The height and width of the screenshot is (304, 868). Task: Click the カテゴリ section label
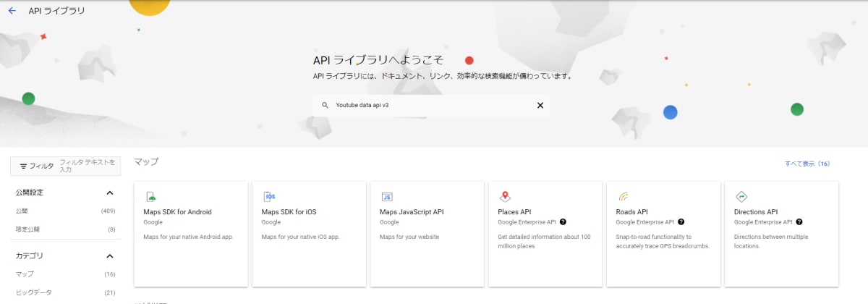tap(30, 256)
